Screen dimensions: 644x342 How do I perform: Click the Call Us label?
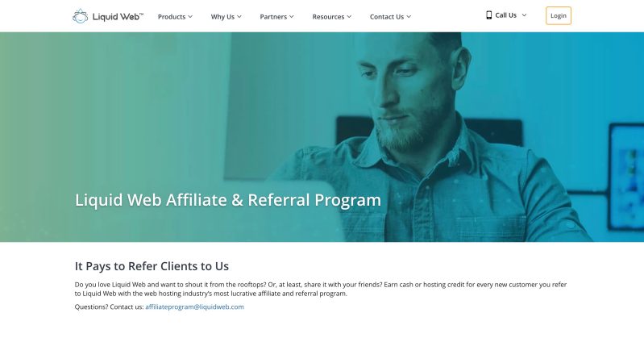pyautogui.click(x=505, y=15)
